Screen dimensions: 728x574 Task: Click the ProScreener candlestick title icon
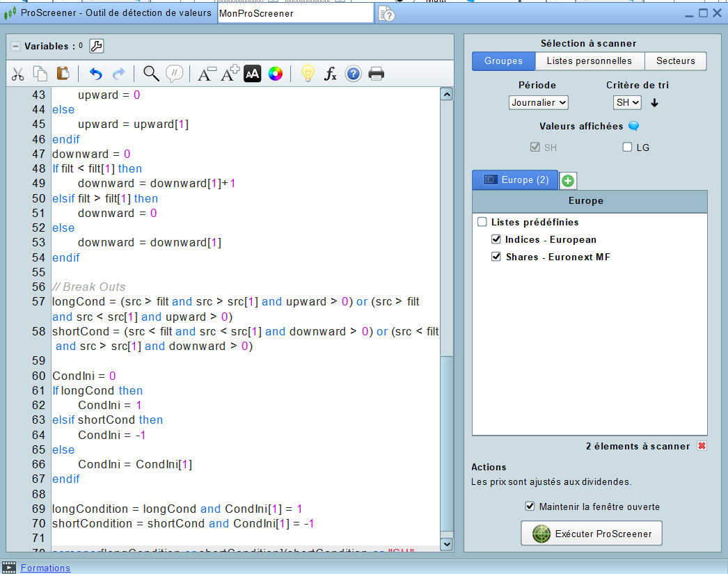(10, 13)
